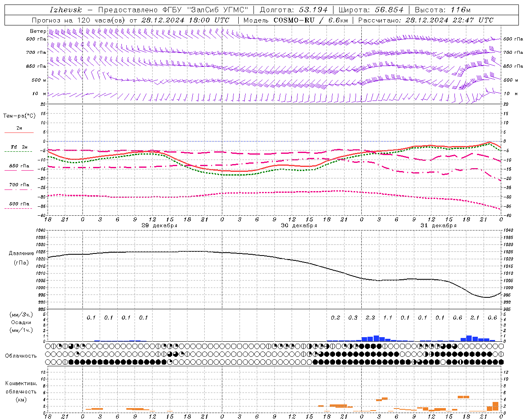Image resolution: width=525 pixels, height=420 pixels.
Task: Click the precipitation total "2.1"
Action: (x=475, y=317)
